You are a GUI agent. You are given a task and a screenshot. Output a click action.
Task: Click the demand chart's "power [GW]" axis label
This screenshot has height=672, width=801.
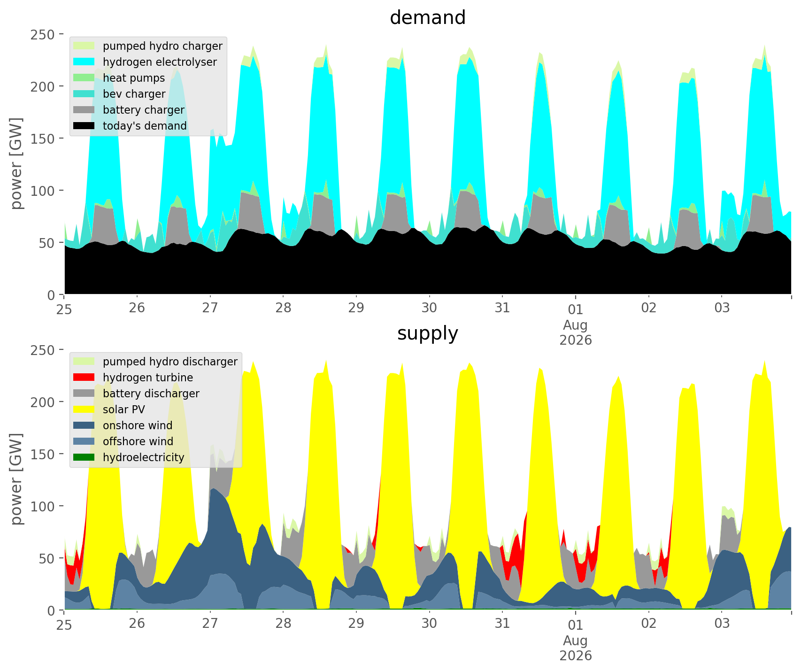pos(16,164)
